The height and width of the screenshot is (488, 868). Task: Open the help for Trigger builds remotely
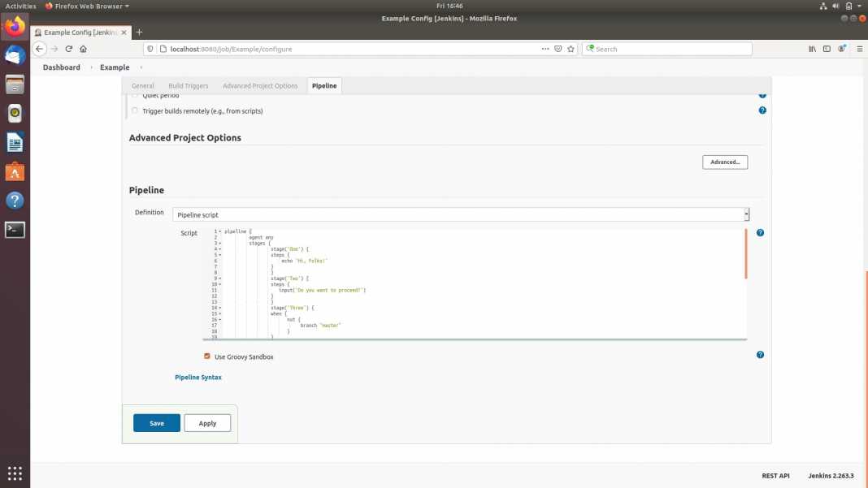point(762,110)
